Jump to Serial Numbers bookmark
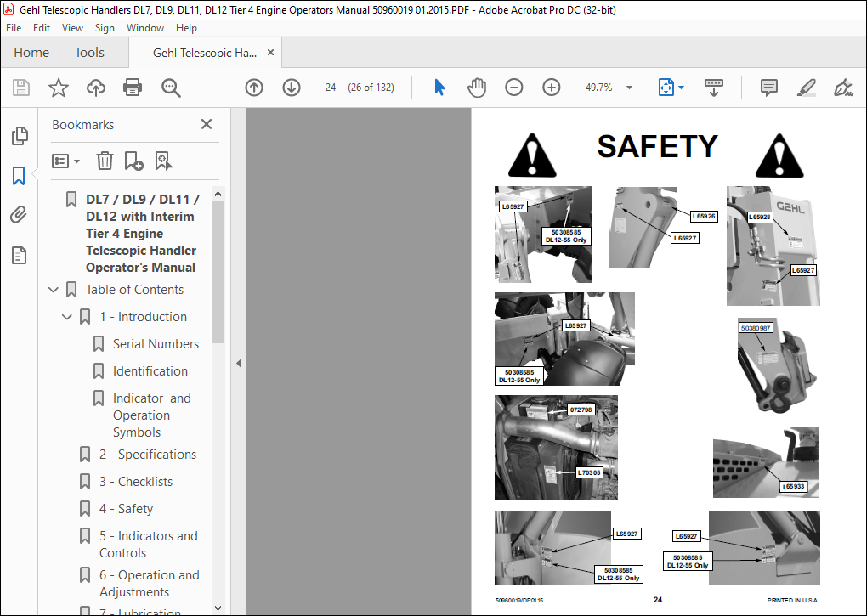Viewport: 867px width, 616px height. click(156, 343)
